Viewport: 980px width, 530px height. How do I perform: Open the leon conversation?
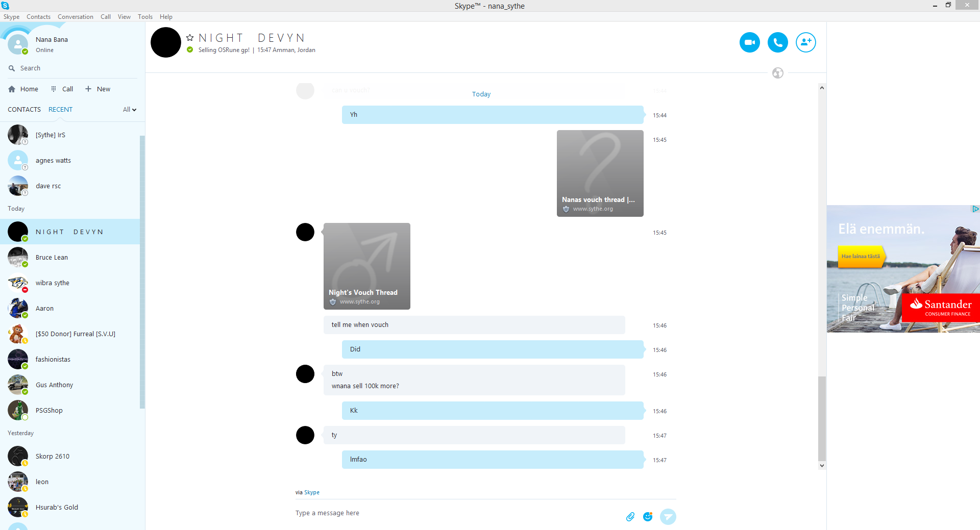tap(70, 482)
